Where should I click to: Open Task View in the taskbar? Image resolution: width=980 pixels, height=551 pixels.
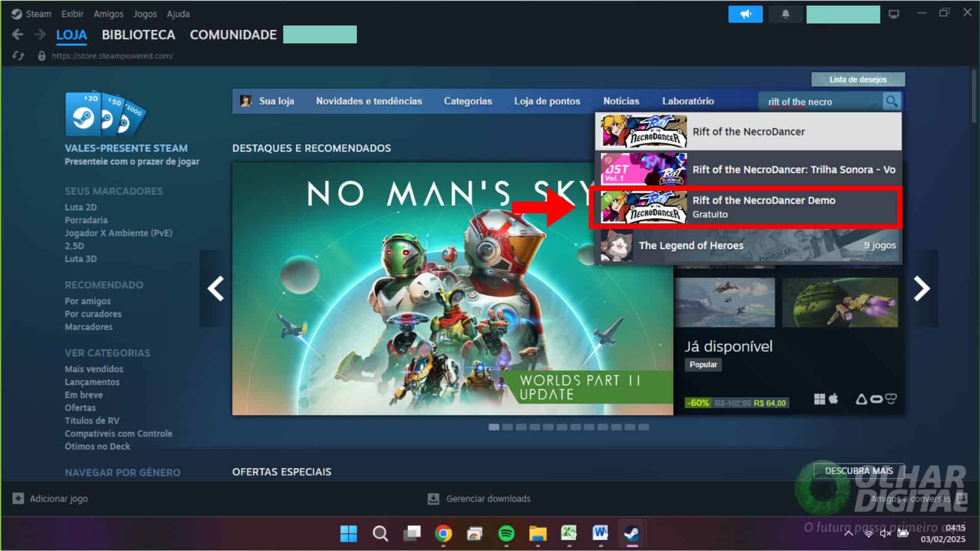click(x=412, y=534)
